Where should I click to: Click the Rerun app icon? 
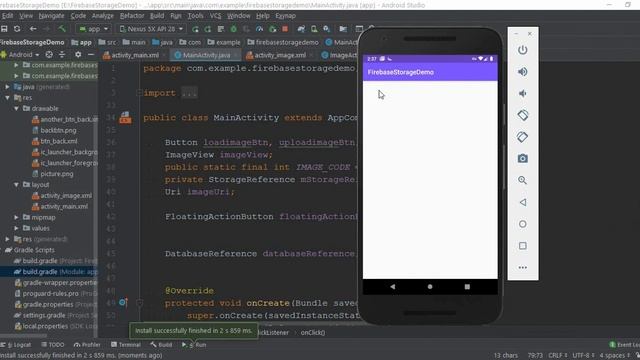click(x=196, y=29)
